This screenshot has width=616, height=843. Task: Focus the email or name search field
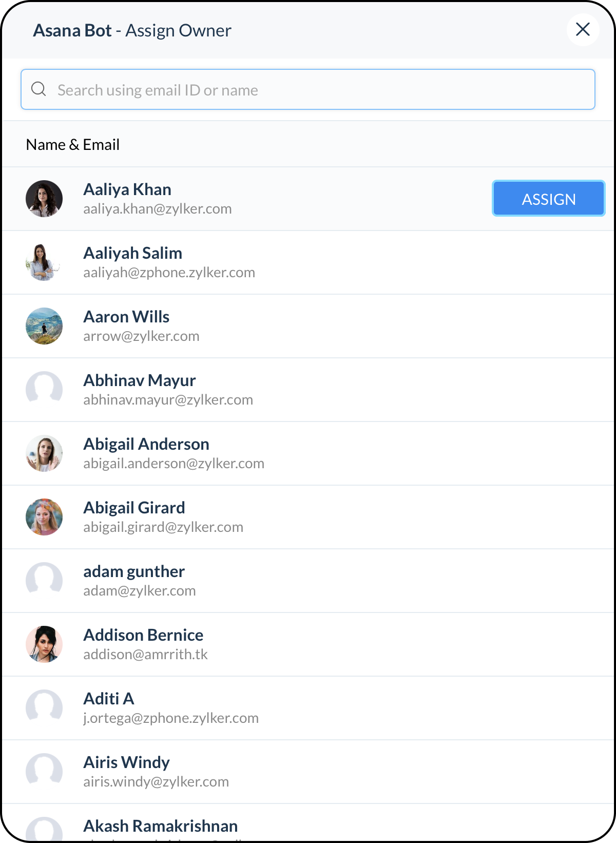pyautogui.click(x=308, y=89)
